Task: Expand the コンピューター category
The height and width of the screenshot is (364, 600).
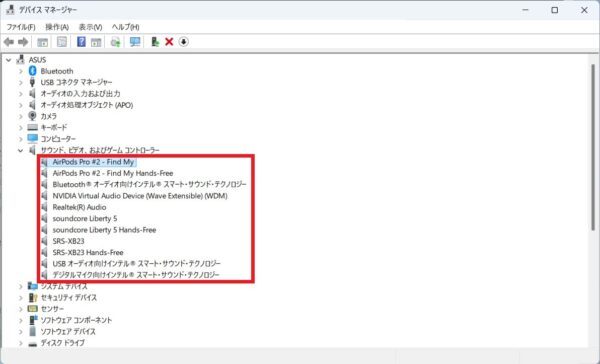Action: tap(21, 139)
